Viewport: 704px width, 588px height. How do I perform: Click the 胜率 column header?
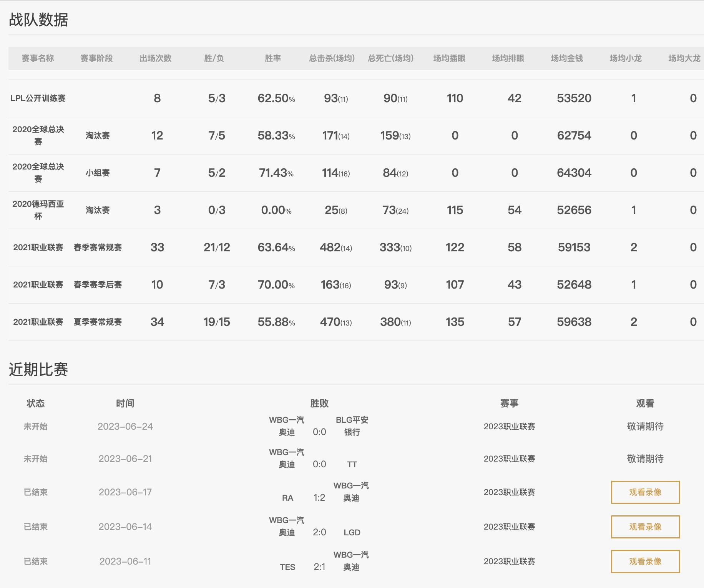pos(273,58)
